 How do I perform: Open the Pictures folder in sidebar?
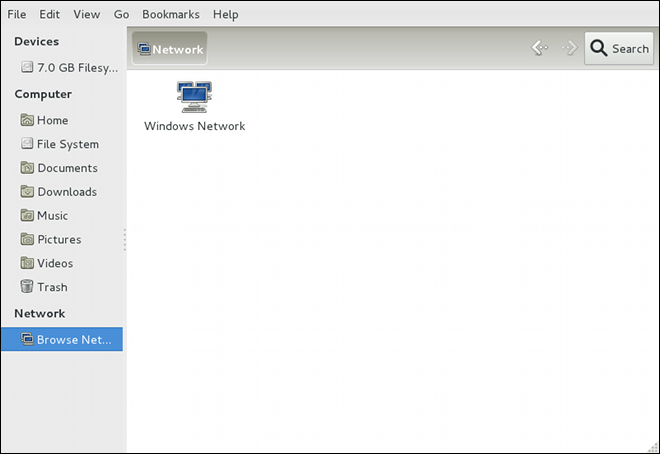click(59, 240)
